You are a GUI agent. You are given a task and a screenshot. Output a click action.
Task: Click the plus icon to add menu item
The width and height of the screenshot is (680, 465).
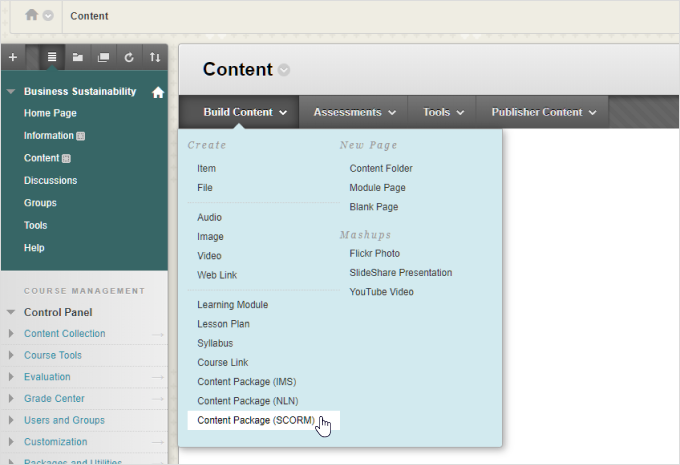coord(12,57)
